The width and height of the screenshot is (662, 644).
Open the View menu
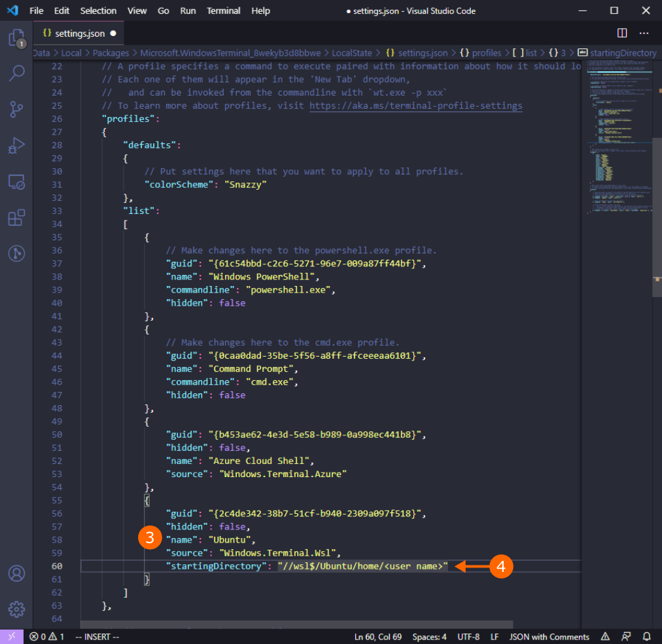[x=137, y=10]
